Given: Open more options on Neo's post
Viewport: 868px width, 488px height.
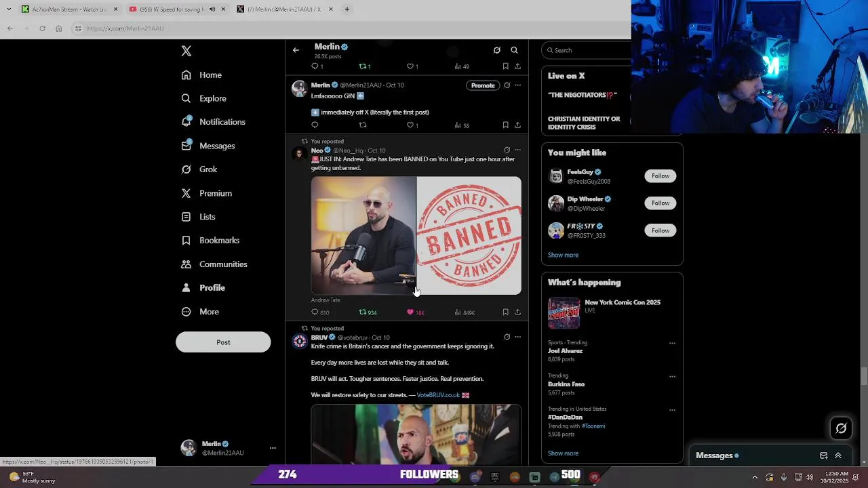Looking at the screenshot, I should tap(517, 150).
